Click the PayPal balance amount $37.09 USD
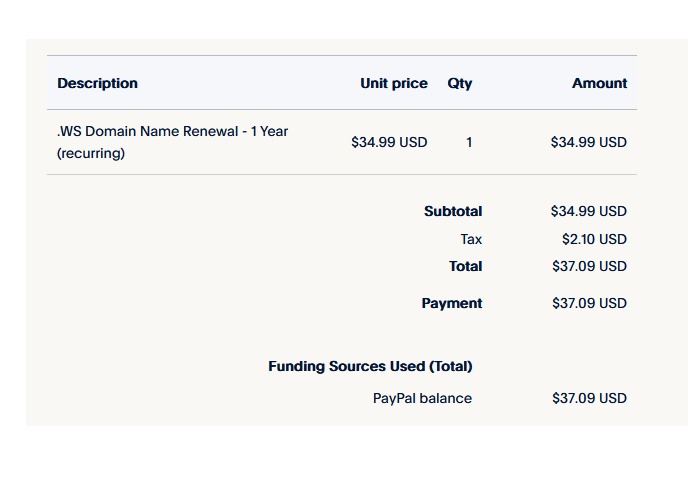 coord(589,399)
